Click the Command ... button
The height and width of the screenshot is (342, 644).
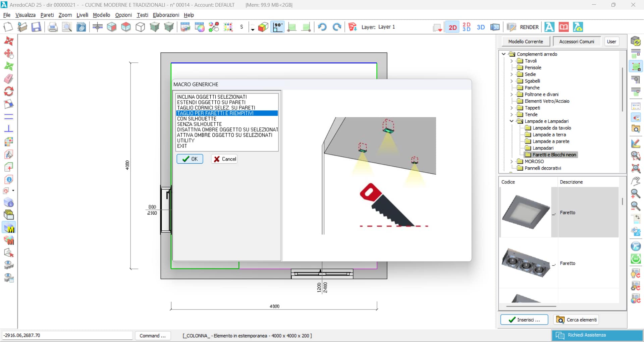[x=153, y=336]
